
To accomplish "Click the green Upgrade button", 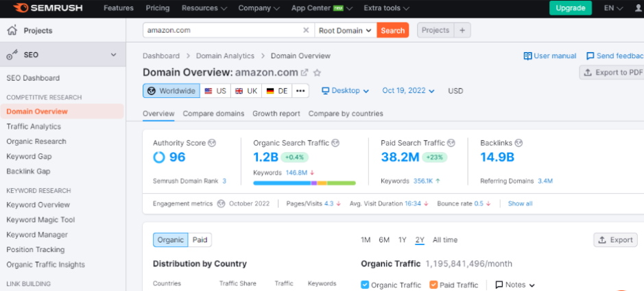I will point(571,8).
